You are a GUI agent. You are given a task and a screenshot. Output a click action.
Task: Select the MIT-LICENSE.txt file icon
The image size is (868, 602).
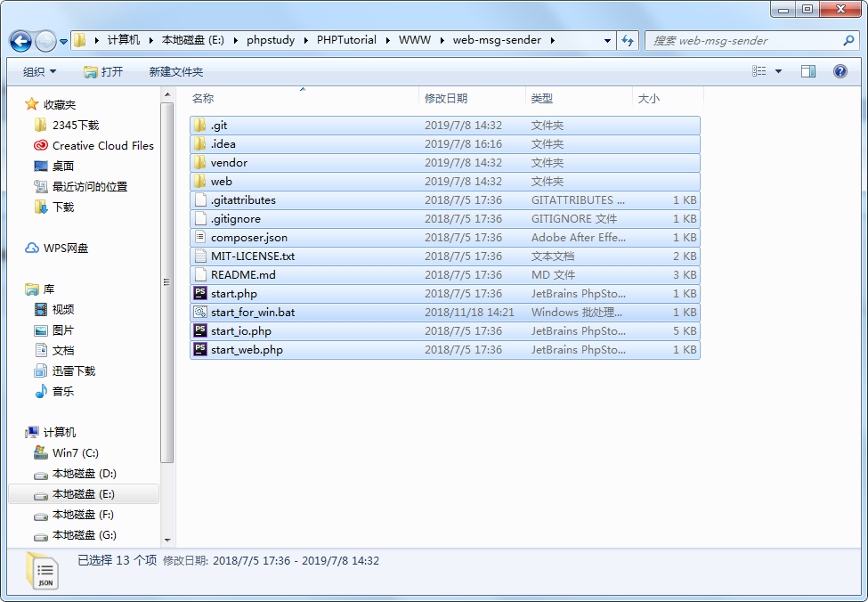199,256
